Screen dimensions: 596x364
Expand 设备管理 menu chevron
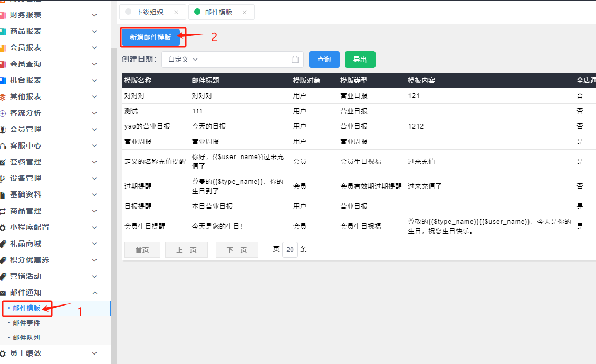[94, 179]
